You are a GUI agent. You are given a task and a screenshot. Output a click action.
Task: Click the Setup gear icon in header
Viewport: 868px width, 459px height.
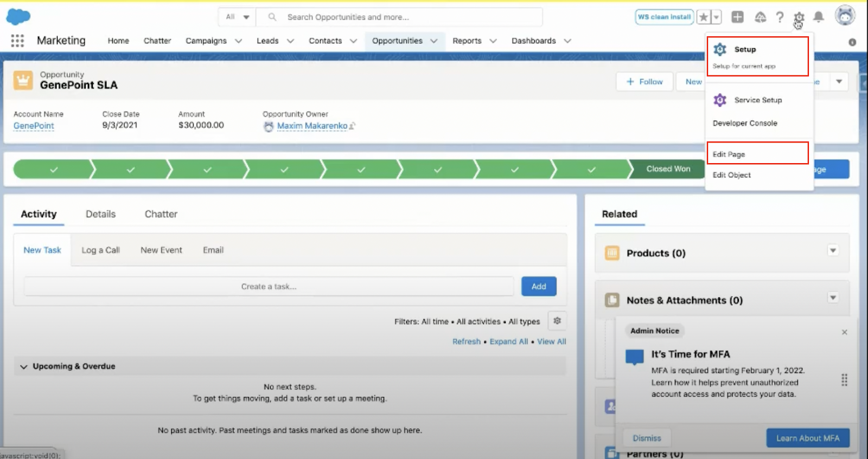[799, 17]
